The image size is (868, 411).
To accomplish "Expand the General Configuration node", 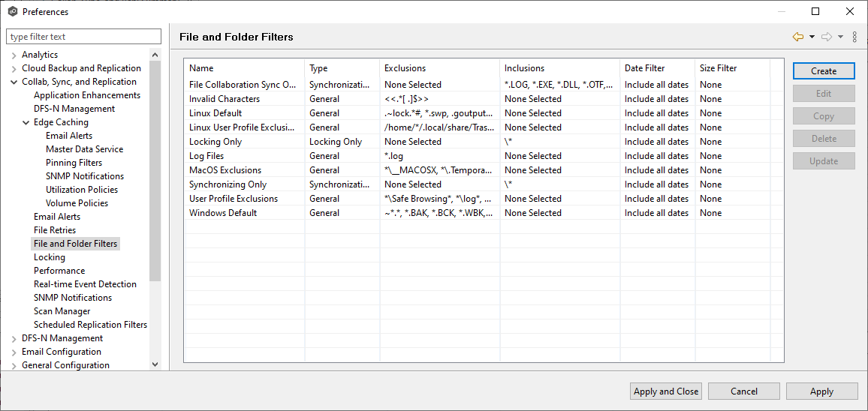I will [x=14, y=365].
